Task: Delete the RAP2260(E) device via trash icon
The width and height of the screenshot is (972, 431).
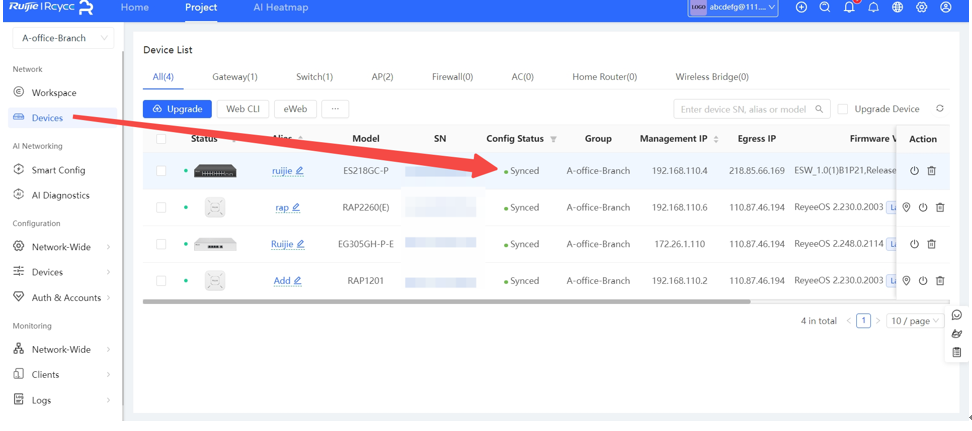Action: coord(940,208)
